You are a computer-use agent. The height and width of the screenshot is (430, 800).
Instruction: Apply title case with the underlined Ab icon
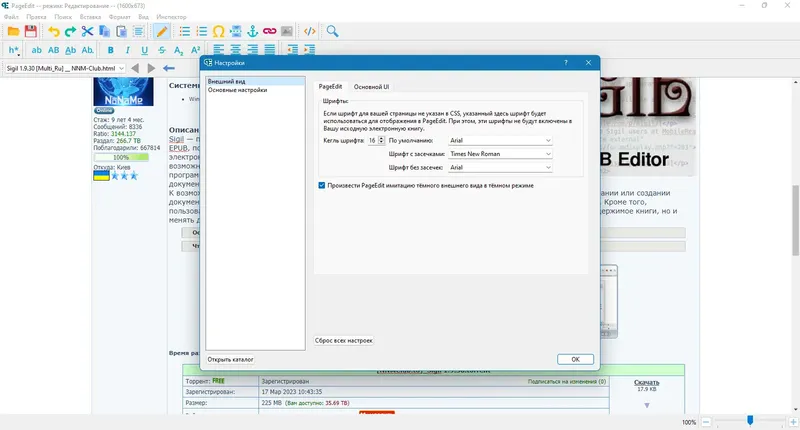(x=70, y=50)
